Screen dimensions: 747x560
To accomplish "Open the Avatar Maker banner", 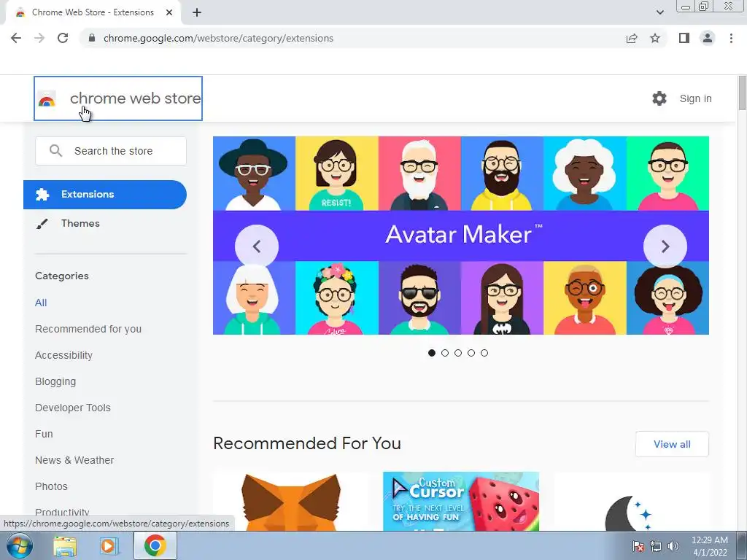I will coord(461,236).
